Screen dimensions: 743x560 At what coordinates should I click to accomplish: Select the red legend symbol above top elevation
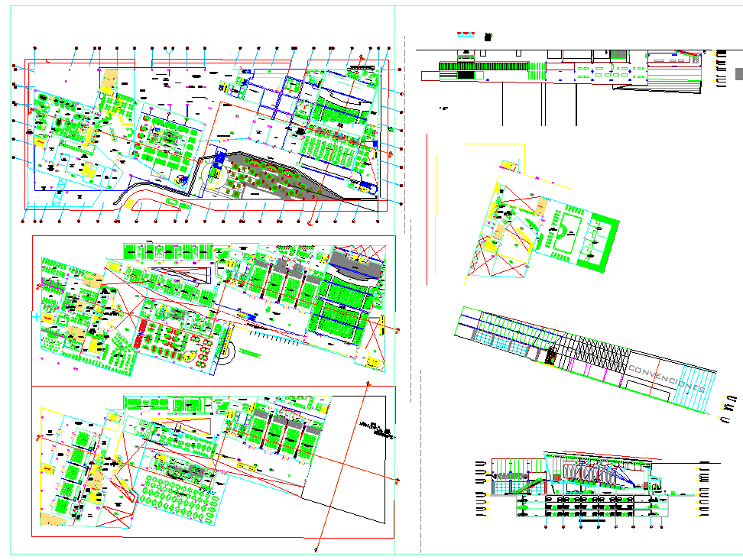(465, 34)
